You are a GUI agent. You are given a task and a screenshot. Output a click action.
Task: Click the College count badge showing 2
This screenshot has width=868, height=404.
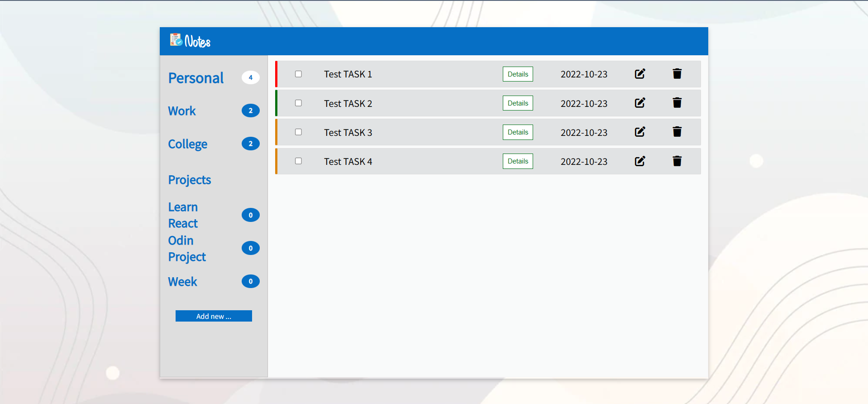251,144
